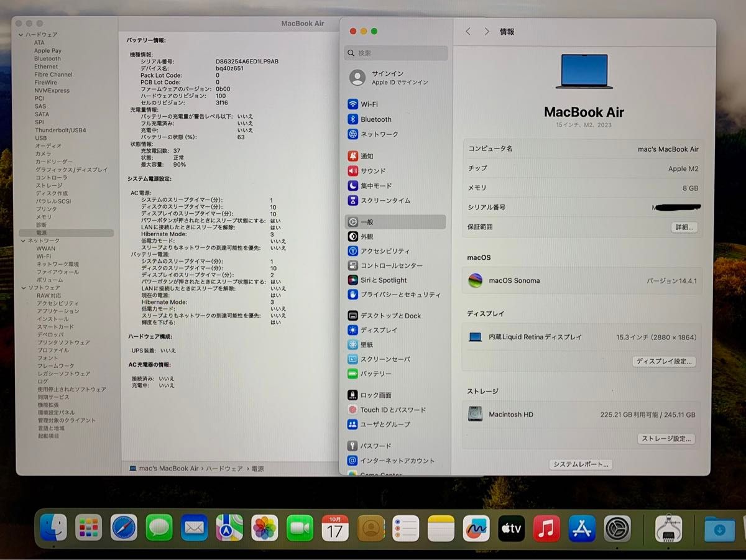Open Calendar showing 17 in Dock

335,528
